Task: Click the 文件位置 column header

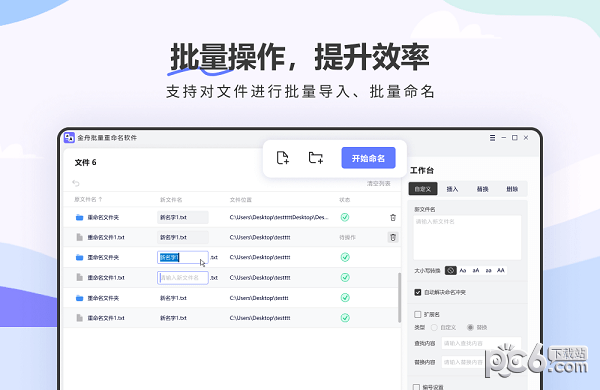Action: 241,200
